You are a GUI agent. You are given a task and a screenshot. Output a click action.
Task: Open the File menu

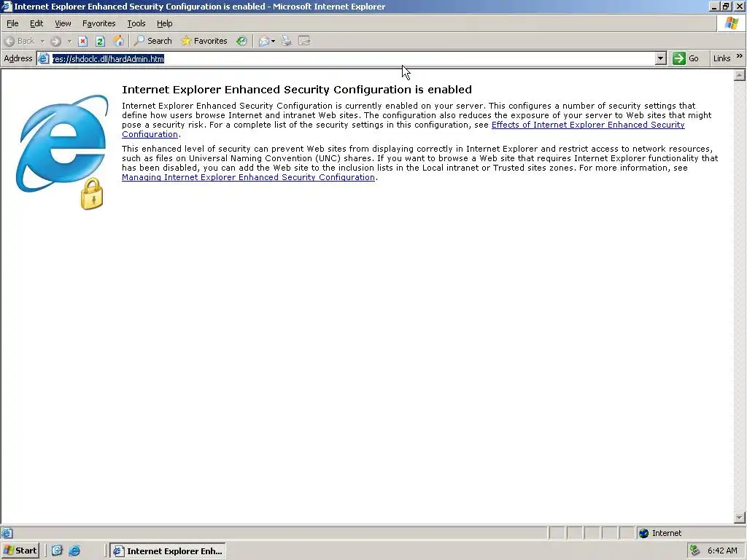point(13,23)
